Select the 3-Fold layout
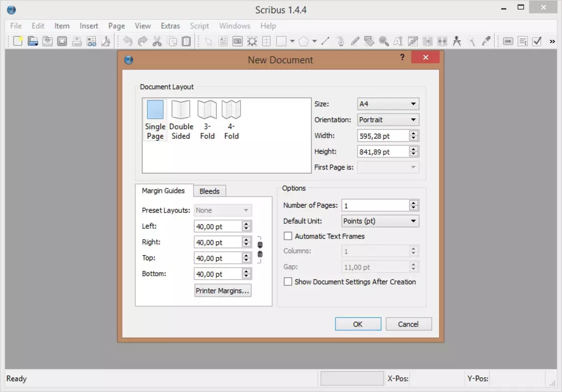 (207, 120)
